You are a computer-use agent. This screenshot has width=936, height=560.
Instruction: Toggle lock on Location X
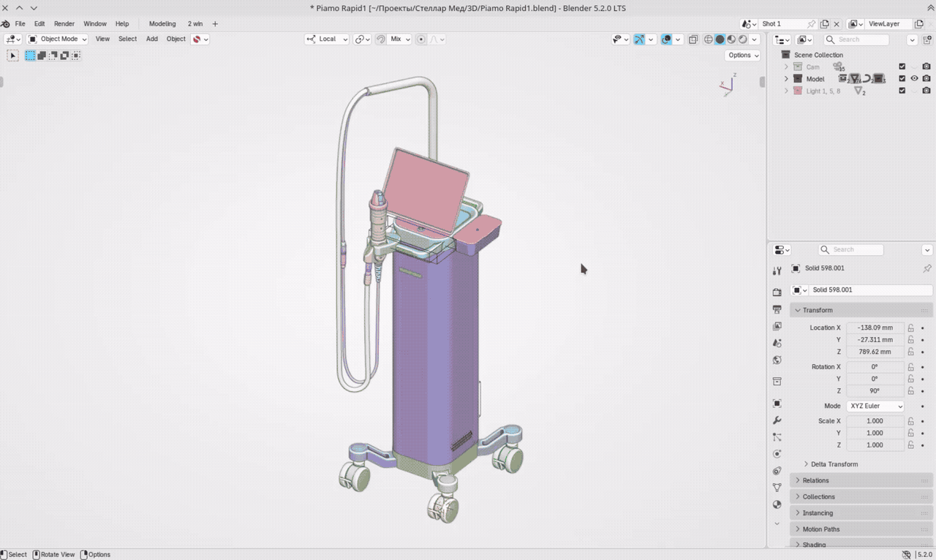coord(911,328)
